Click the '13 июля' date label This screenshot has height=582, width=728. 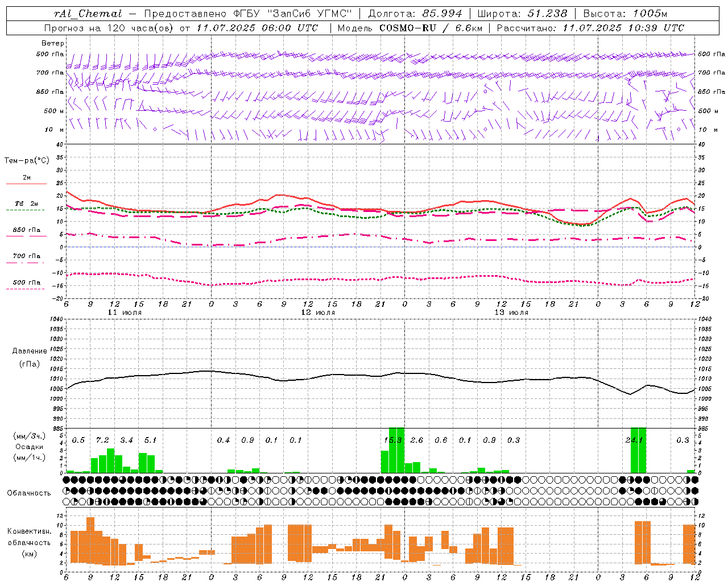[x=511, y=313]
